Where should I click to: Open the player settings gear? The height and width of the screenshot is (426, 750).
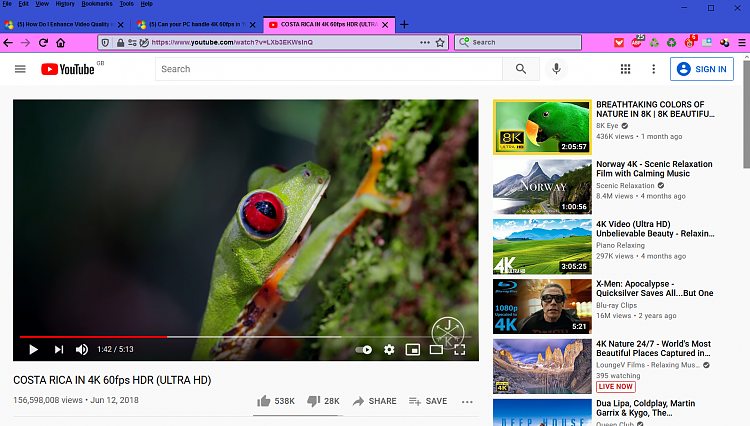[389, 350]
